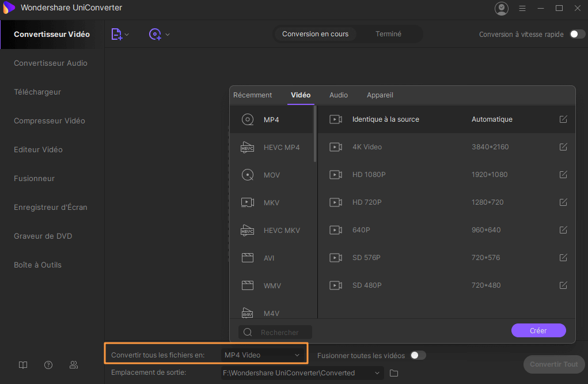Edit the SD 480P preset settings

563,285
